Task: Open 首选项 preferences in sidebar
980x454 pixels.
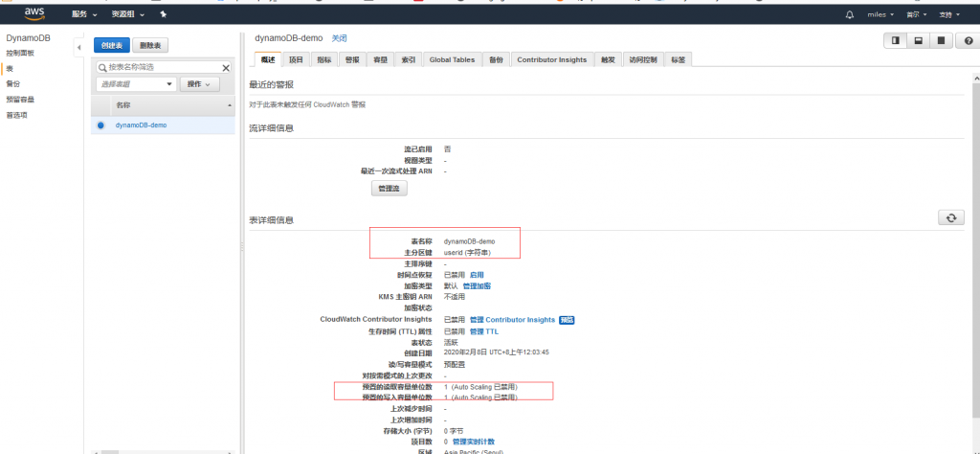Action: coord(16,115)
